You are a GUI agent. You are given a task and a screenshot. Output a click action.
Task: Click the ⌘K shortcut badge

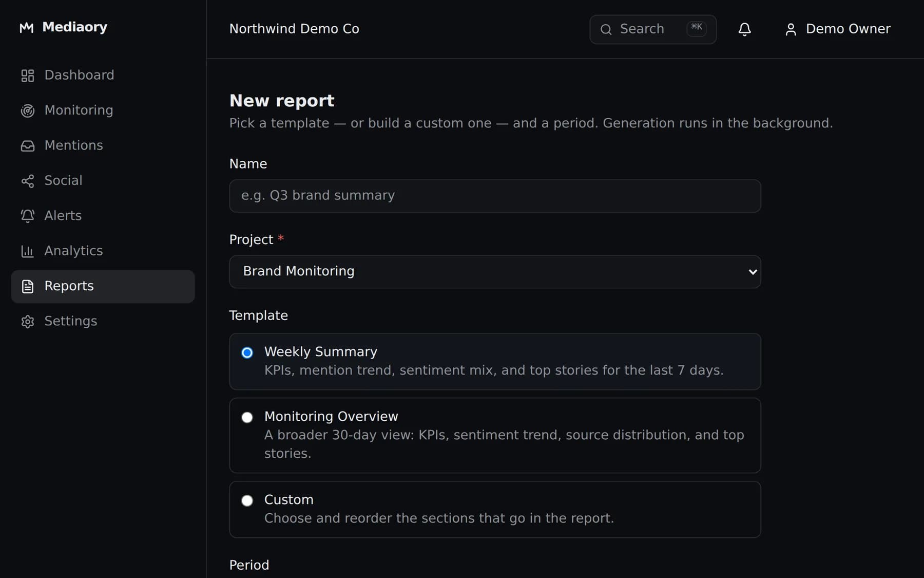tap(697, 28)
